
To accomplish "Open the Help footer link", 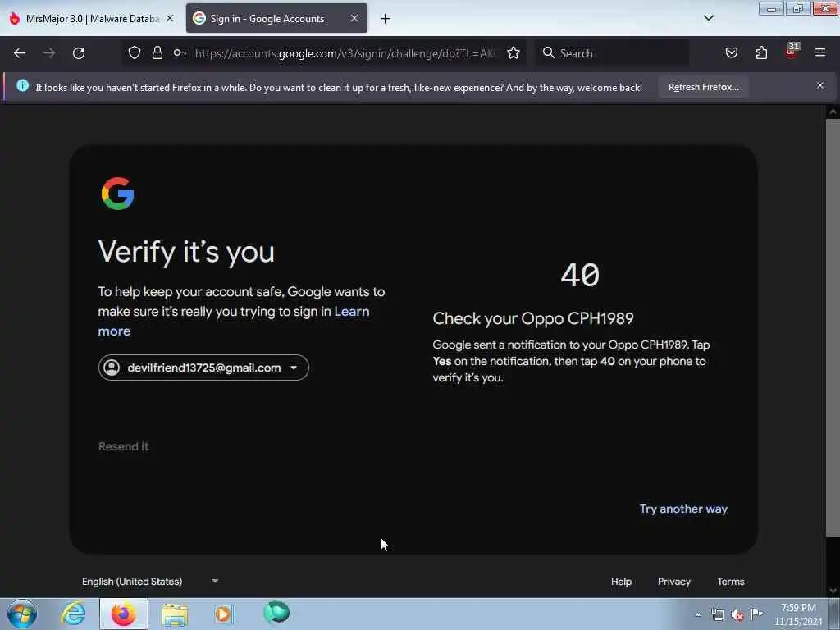I will point(622,582).
